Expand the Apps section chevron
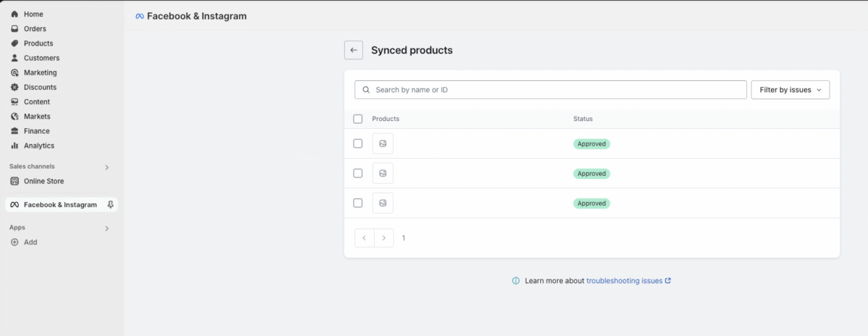This screenshot has height=336, width=868. [x=107, y=228]
